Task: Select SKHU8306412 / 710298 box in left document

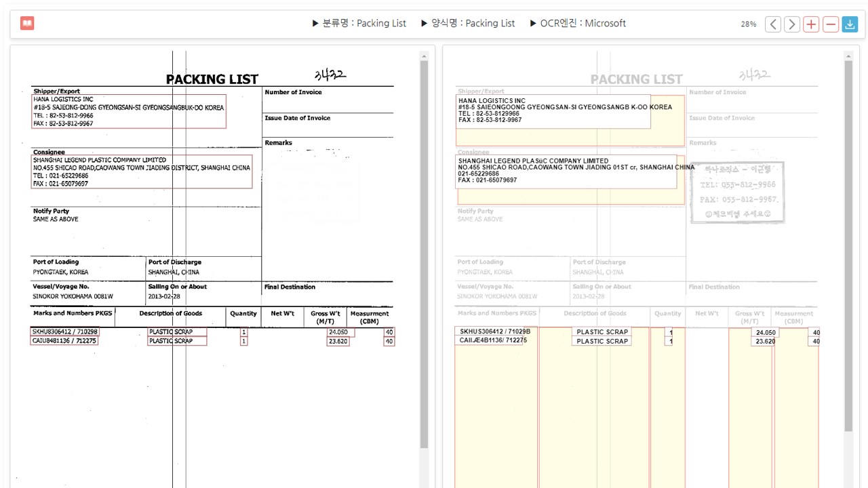Action: [65, 332]
